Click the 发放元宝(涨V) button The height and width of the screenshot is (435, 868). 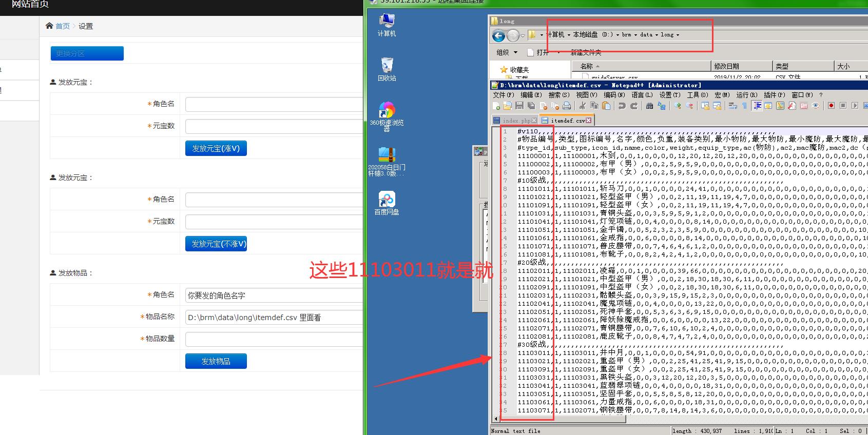216,148
